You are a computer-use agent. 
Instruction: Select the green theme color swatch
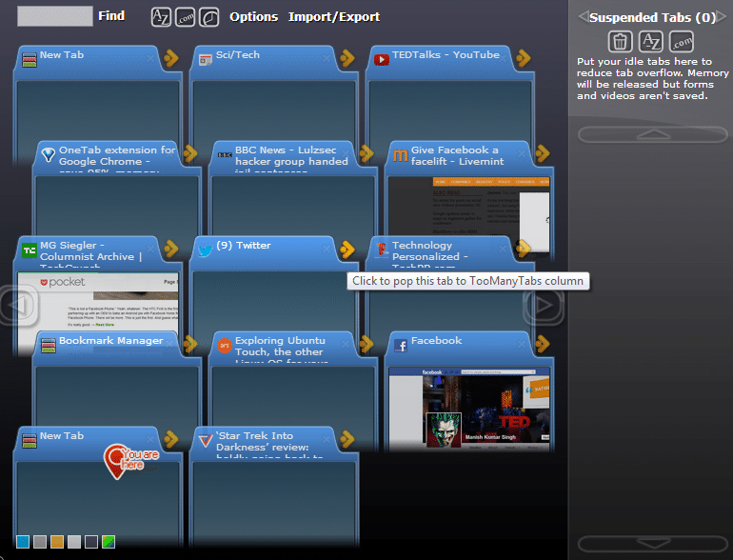pyautogui.click(x=109, y=542)
